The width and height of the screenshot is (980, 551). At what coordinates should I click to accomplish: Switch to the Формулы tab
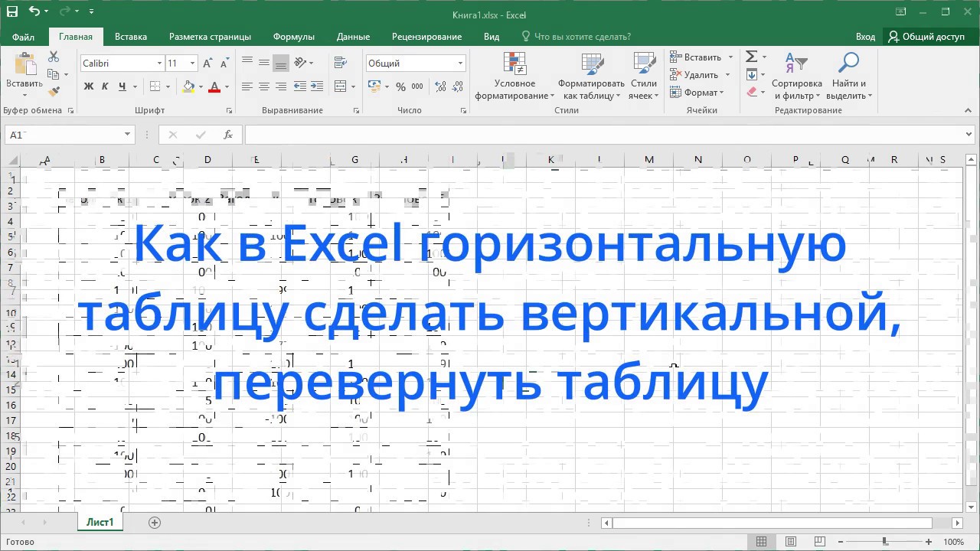click(294, 36)
